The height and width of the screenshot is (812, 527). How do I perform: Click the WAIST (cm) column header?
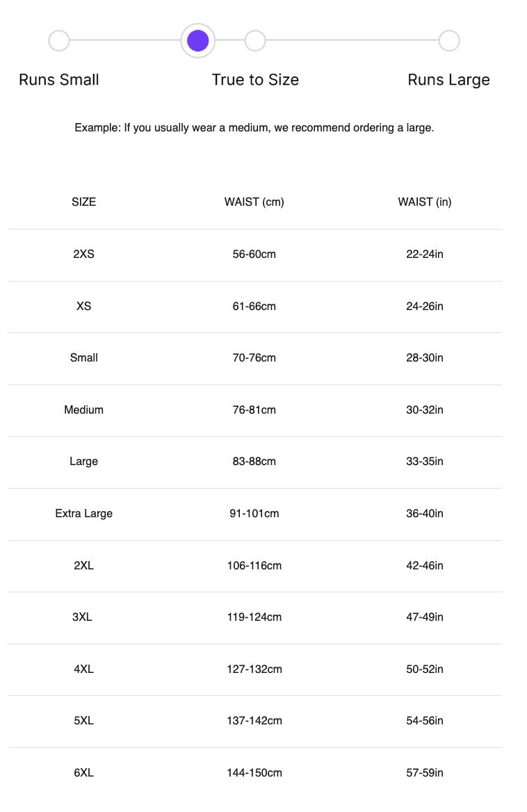254,202
